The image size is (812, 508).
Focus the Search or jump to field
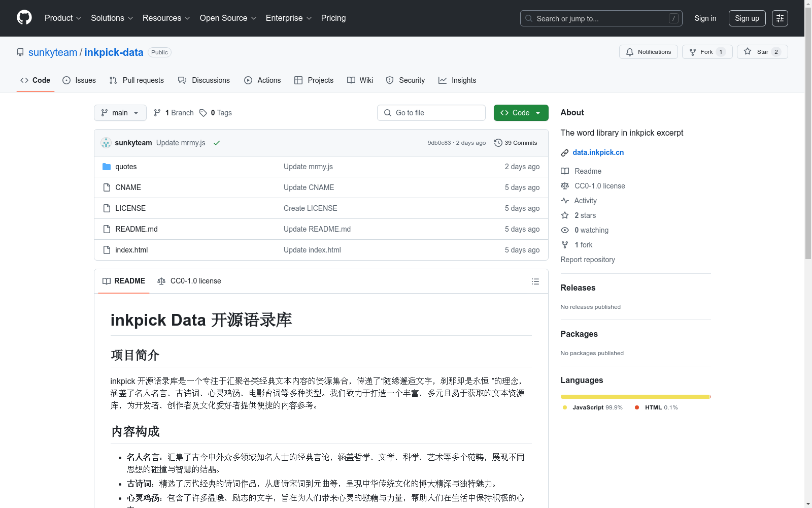[x=601, y=18]
